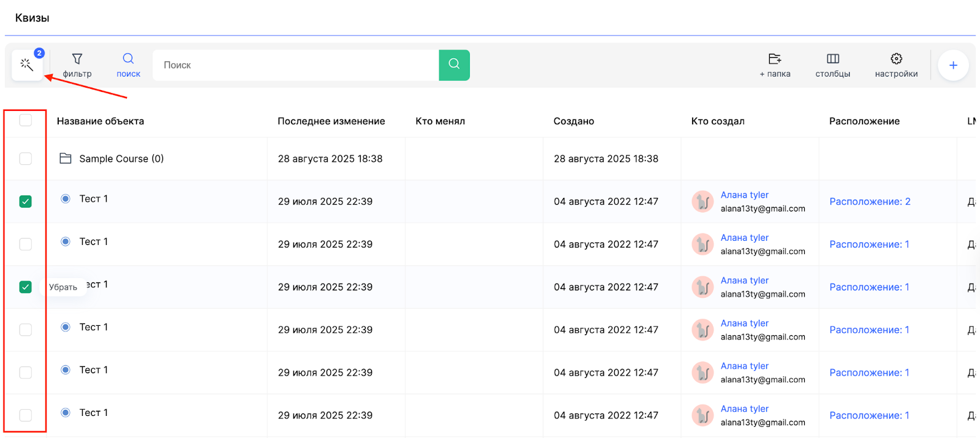This screenshot has width=980, height=438.
Task: Click the blue search toggle icon
Action: pos(128,59)
